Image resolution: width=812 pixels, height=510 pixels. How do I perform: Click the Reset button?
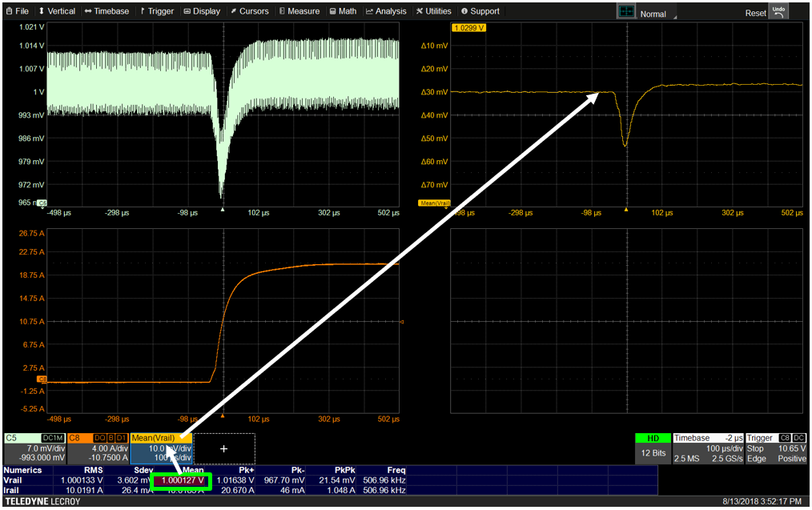[755, 14]
